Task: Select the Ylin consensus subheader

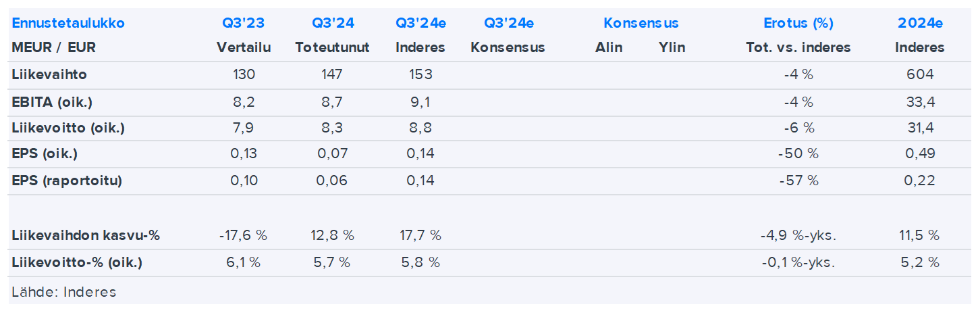Action: coord(672,48)
